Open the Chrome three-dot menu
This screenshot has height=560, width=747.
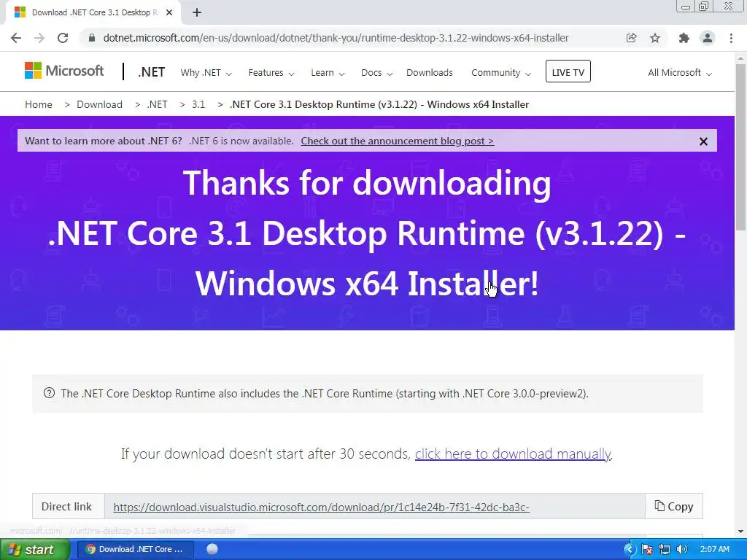pos(731,38)
